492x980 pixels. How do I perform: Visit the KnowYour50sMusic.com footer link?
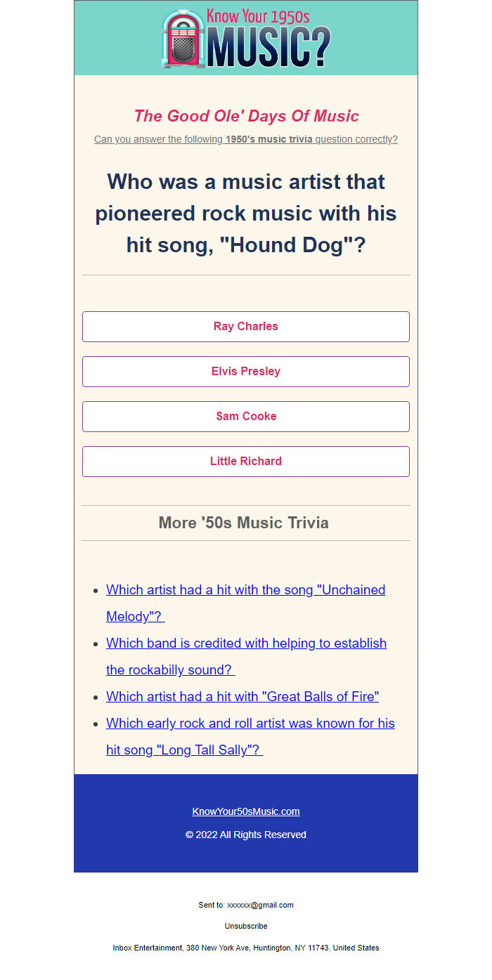246,811
